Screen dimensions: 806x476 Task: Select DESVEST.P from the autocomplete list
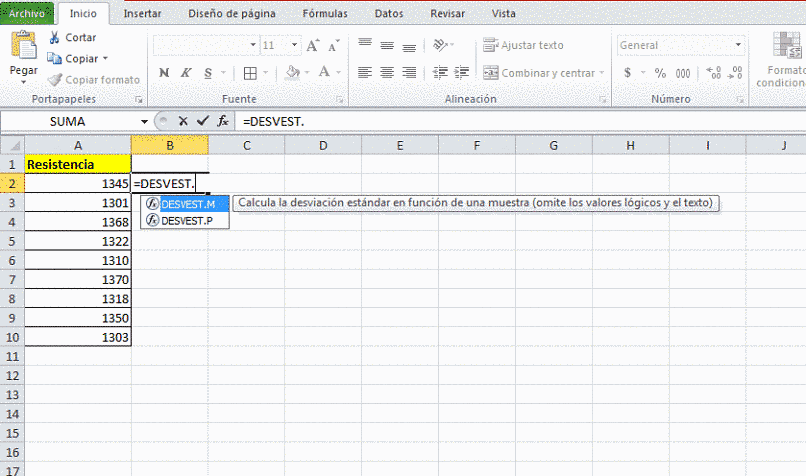coord(185,221)
